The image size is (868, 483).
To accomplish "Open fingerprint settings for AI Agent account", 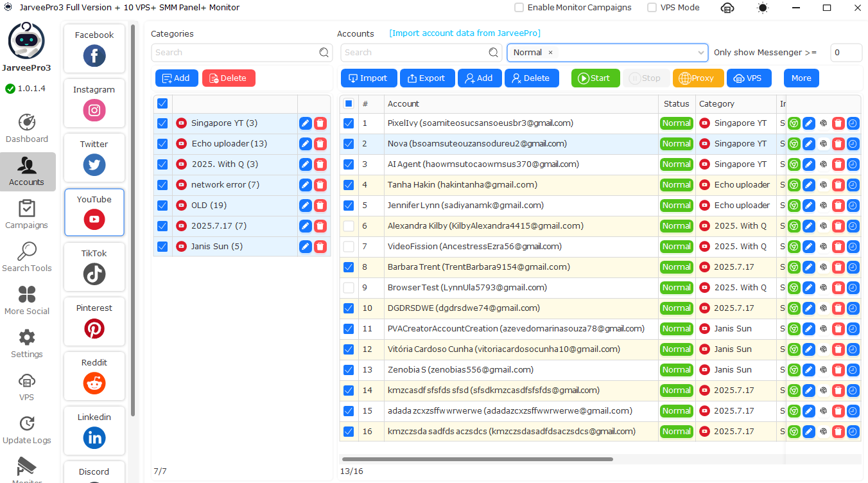I will [824, 164].
